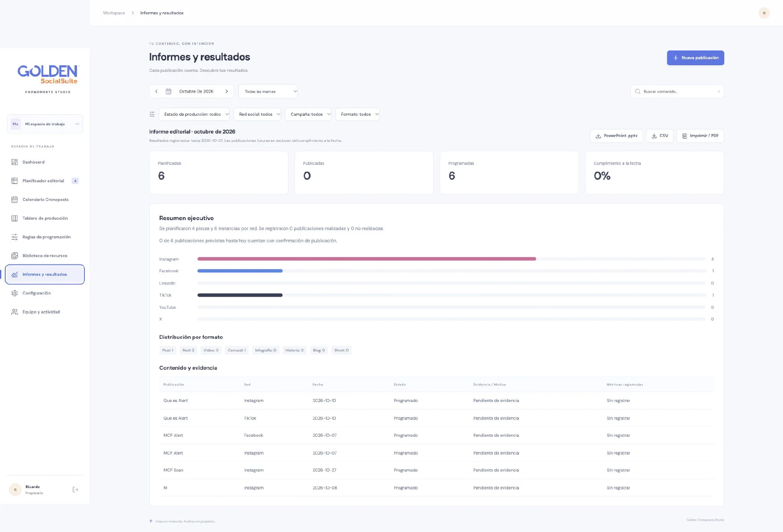Image resolution: width=783 pixels, height=532 pixels.
Task: Open Calendario Cronoposts from the sidebar
Action: (x=45, y=200)
